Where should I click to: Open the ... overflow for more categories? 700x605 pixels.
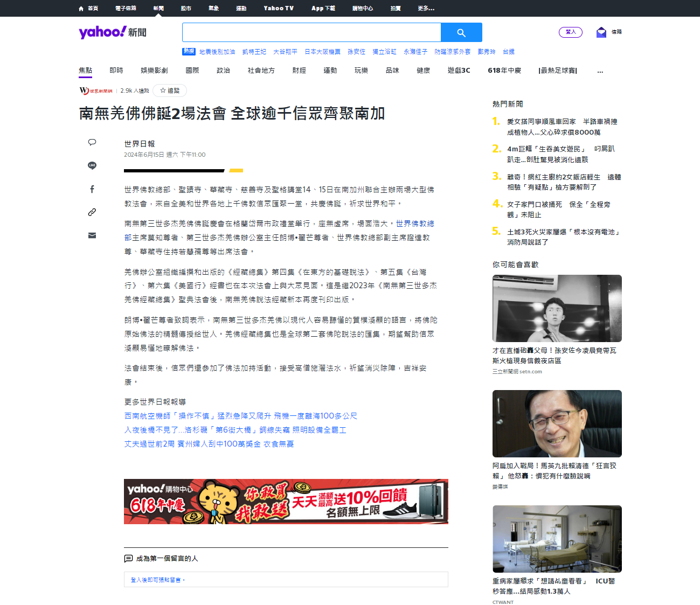600,71
